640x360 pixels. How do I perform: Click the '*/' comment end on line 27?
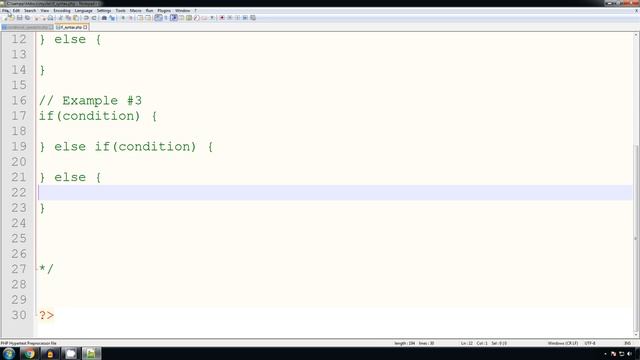pos(46,269)
